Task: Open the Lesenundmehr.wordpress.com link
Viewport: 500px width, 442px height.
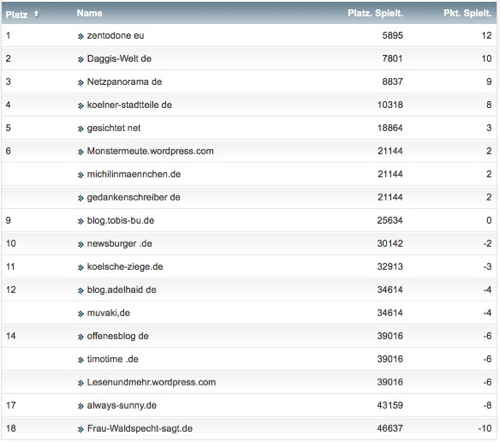Action: 151,382
